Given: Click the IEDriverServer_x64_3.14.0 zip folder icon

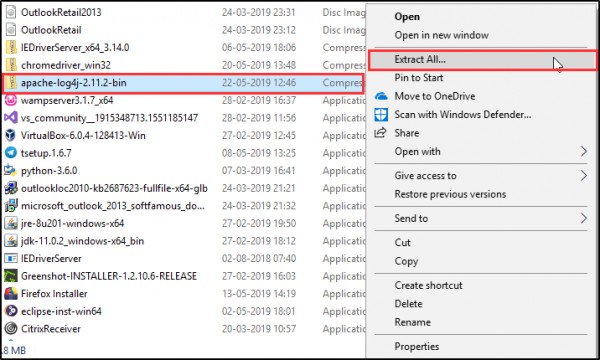Looking at the screenshot, I should coord(11,47).
